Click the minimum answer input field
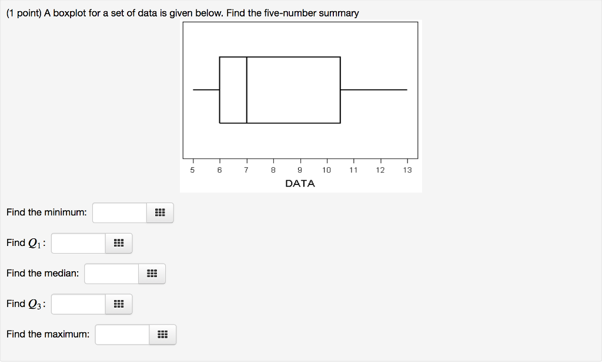Screen dimensions: 602x364 [119, 213]
